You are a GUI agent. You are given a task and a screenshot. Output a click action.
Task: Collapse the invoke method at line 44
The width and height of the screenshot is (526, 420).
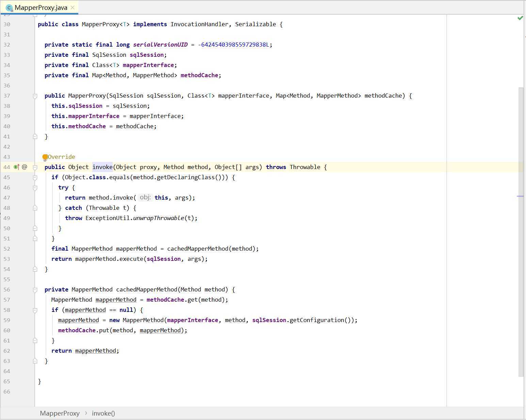[x=35, y=167]
